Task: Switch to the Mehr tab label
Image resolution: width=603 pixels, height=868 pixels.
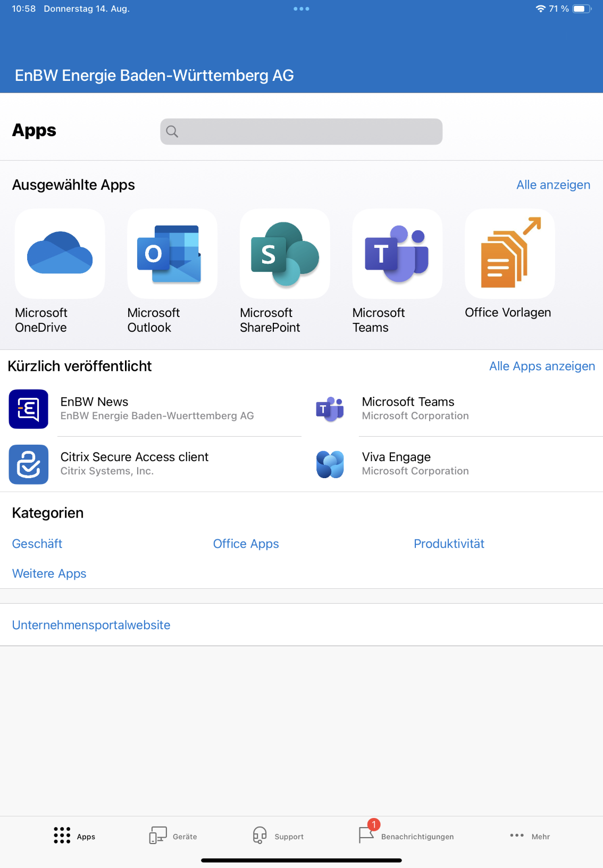Action: [x=541, y=837]
